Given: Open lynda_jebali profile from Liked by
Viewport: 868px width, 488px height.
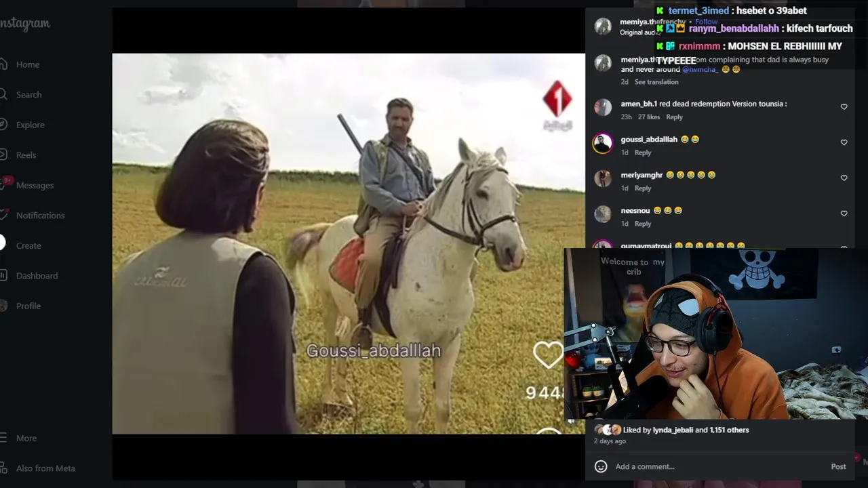Looking at the screenshot, I should 673,430.
